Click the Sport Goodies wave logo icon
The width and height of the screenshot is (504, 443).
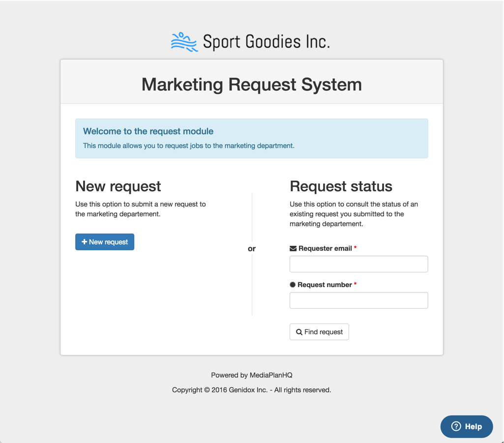point(184,42)
